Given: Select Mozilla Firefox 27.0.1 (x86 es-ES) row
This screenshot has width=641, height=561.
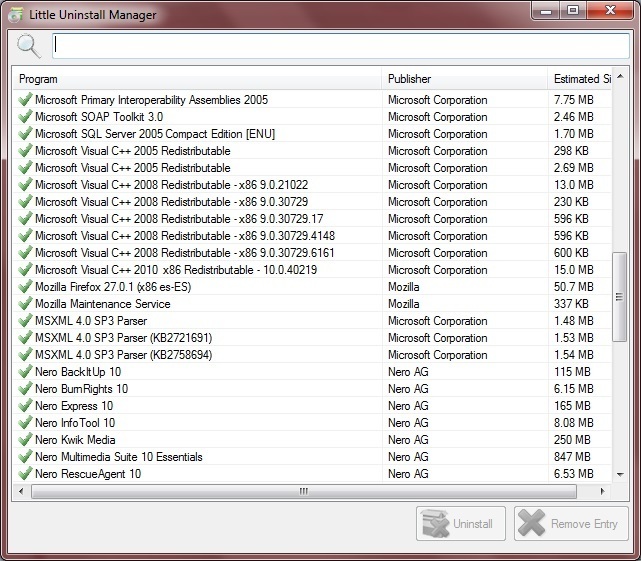Looking at the screenshot, I should (313, 287).
